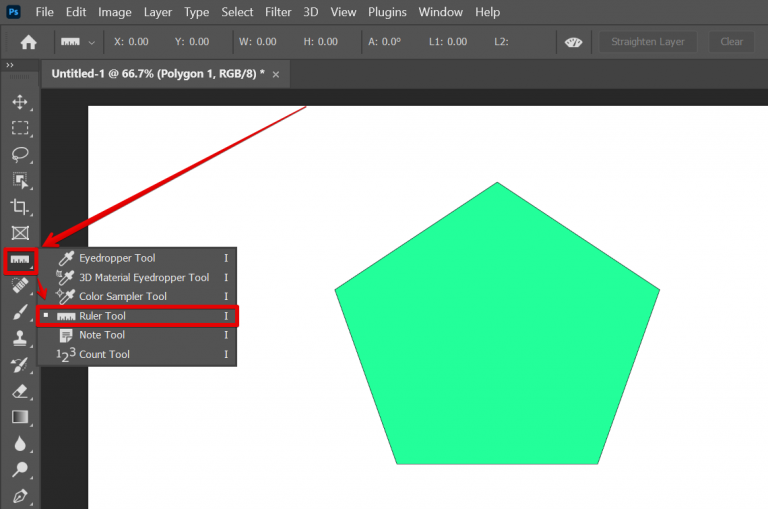Select the Crop tool
Screen dimensions: 768x509
point(19,206)
